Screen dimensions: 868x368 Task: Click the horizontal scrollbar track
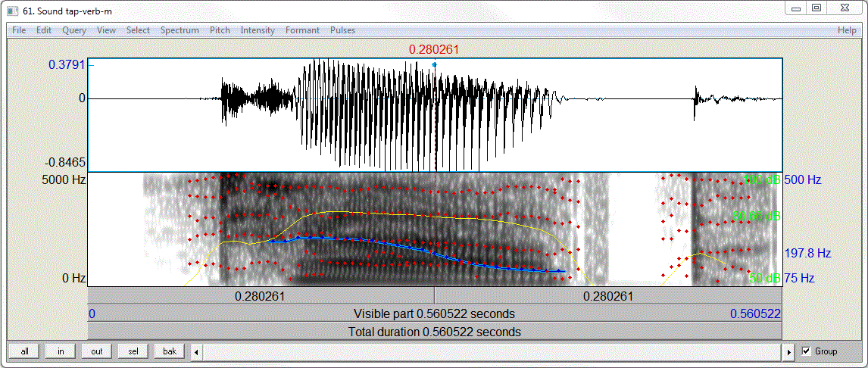coord(492,351)
